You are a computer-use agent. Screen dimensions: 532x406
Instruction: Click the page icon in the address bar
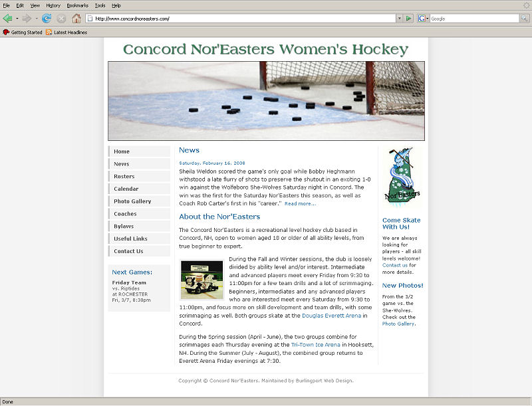(x=89, y=19)
